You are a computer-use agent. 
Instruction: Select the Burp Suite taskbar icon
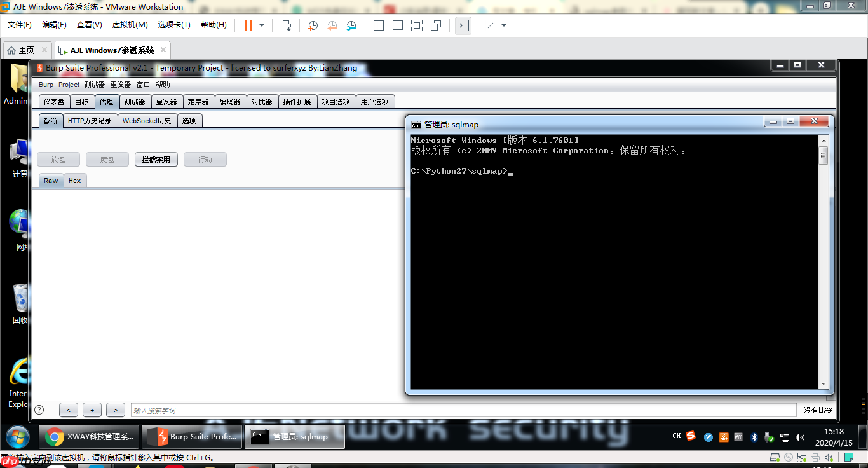pos(192,437)
